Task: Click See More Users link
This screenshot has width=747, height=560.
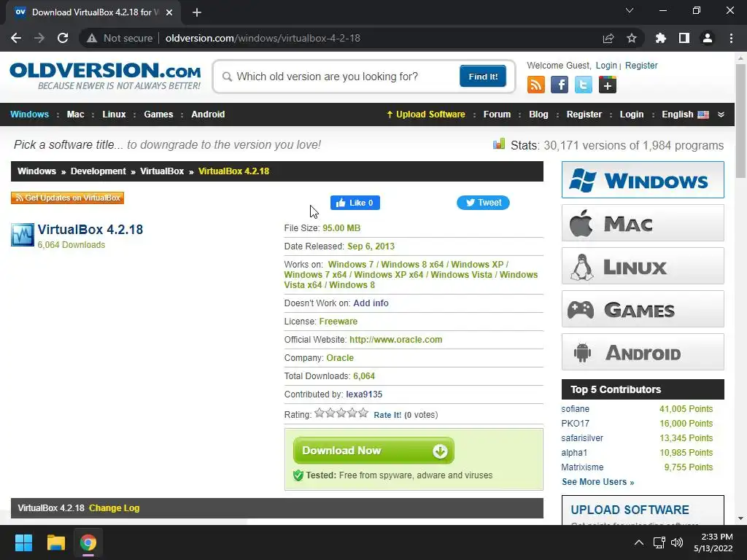Action: pyautogui.click(x=598, y=482)
